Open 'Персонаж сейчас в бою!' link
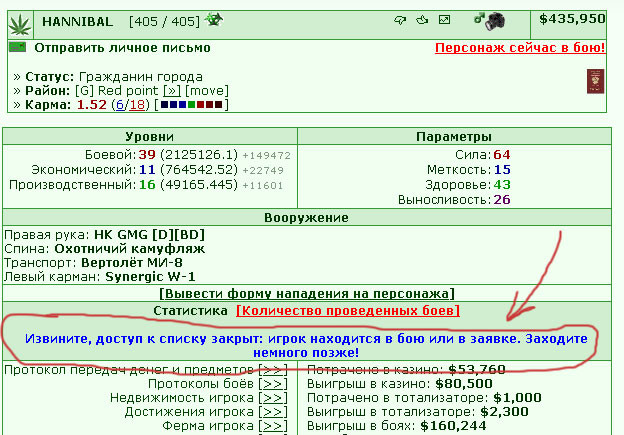Screen dimensions: 624x435 [x=520, y=48]
